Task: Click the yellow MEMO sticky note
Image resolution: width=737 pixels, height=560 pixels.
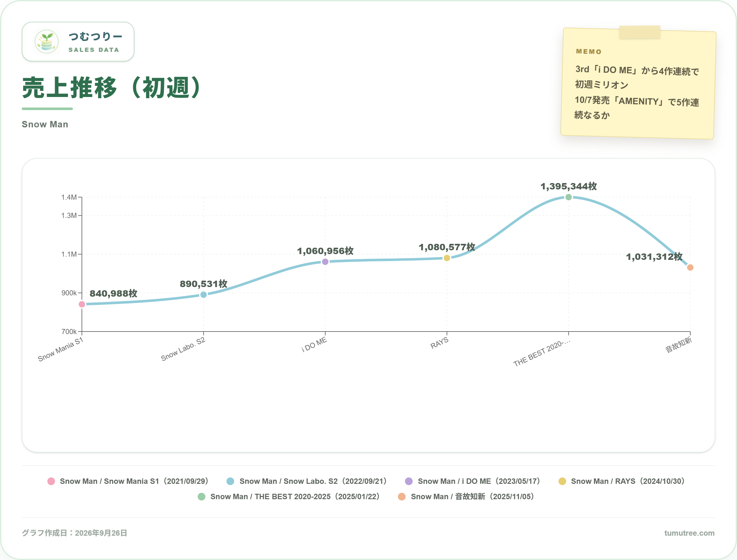Action: [x=638, y=83]
